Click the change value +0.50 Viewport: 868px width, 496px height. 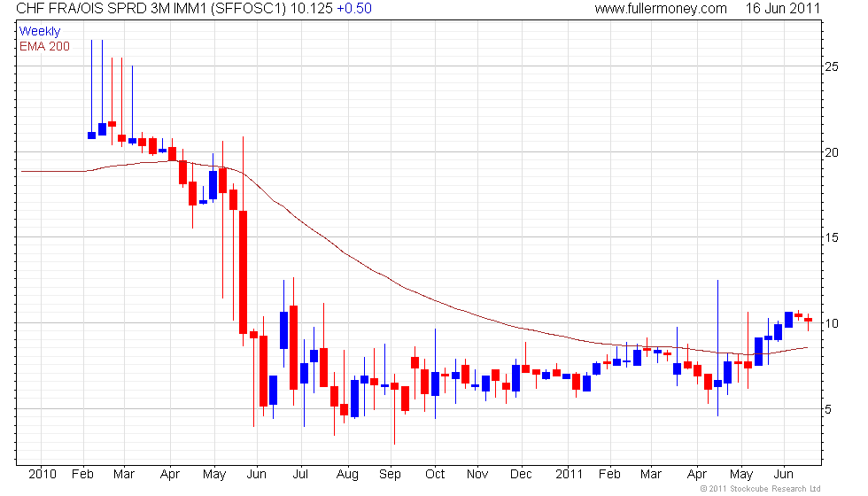tap(354, 8)
